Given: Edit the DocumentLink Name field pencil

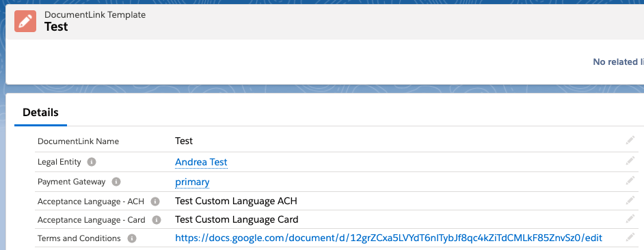Looking at the screenshot, I should pos(630,141).
